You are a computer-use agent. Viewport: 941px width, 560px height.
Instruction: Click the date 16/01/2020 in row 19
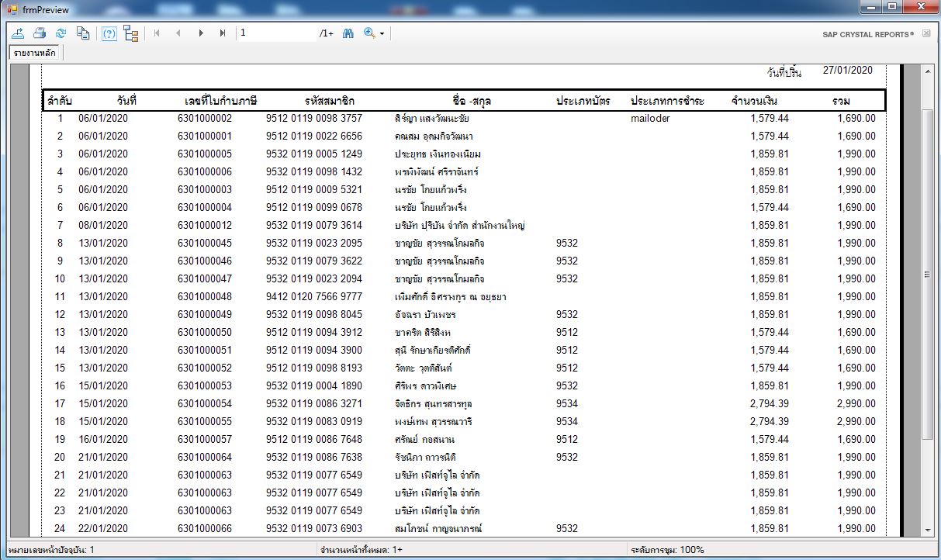[103, 440]
